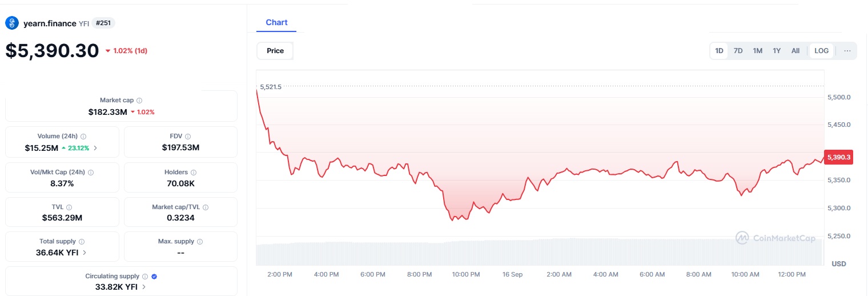The image size is (868, 296).
Task: Click the Price button
Action: click(x=275, y=51)
